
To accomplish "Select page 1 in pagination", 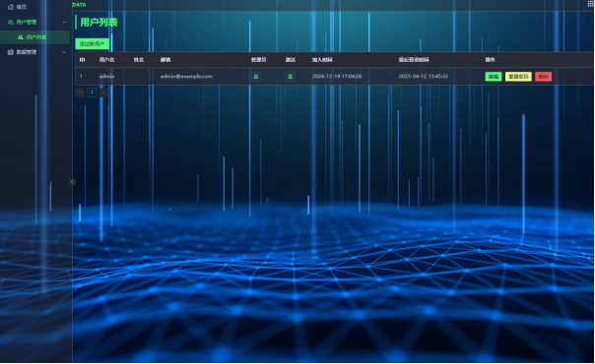I will (x=92, y=92).
